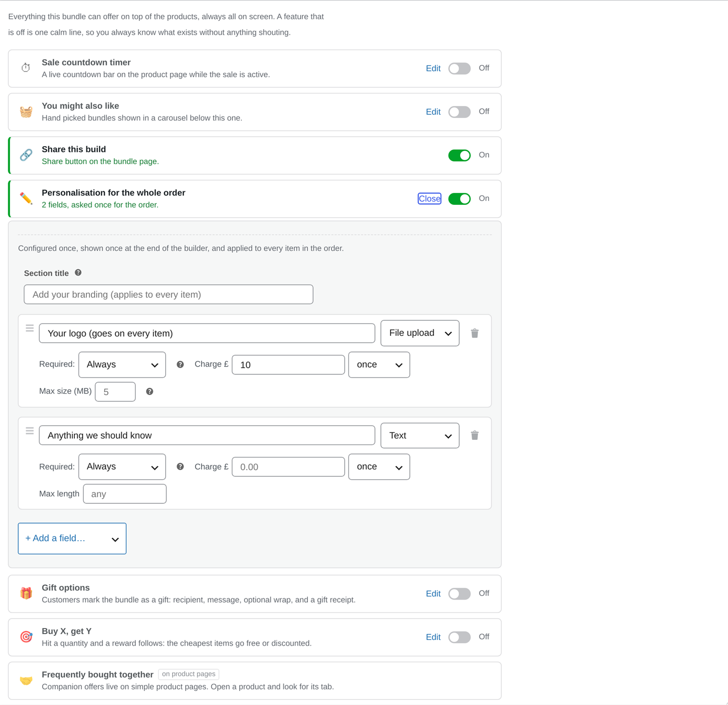Edit the Sale countdown timer settings
This screenshot has width=728, height=705.
[x=433, y=68]
